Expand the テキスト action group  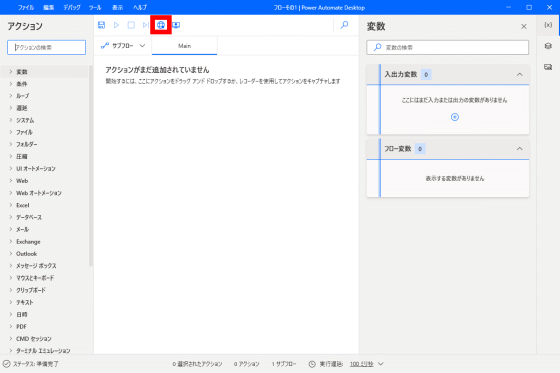click(11, 302)
